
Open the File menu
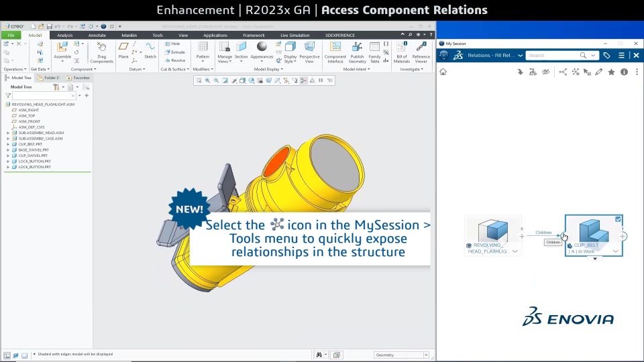pos(11,36)
